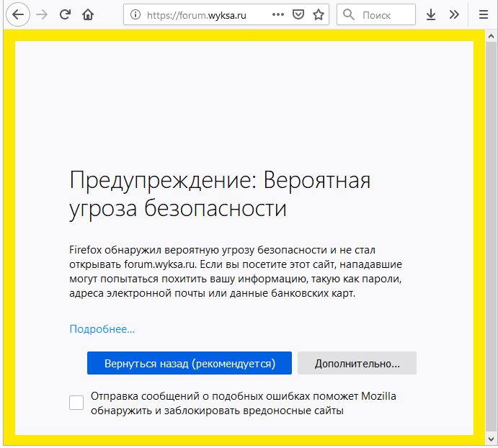Open the downloads panel

click(431, 14)
